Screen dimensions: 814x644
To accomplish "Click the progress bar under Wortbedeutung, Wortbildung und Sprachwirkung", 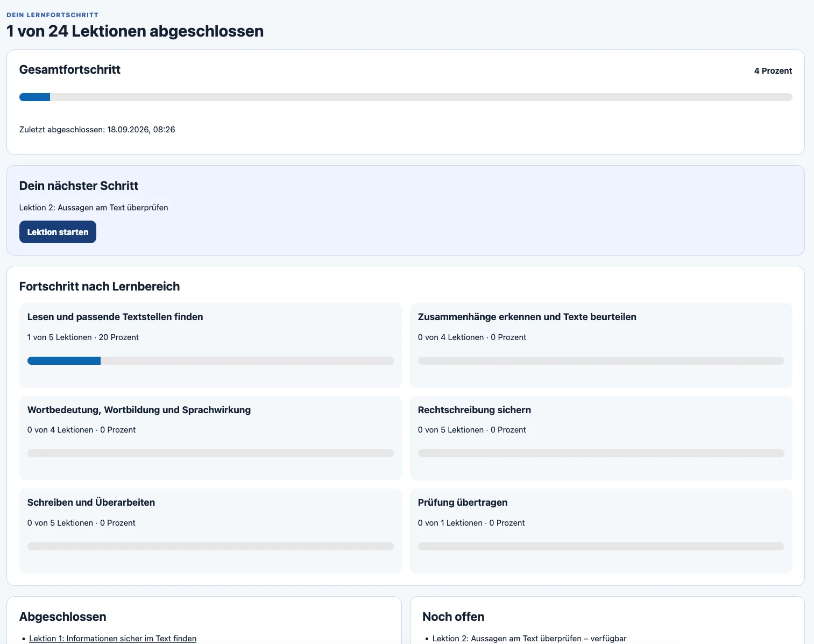I will pos(210,454).
